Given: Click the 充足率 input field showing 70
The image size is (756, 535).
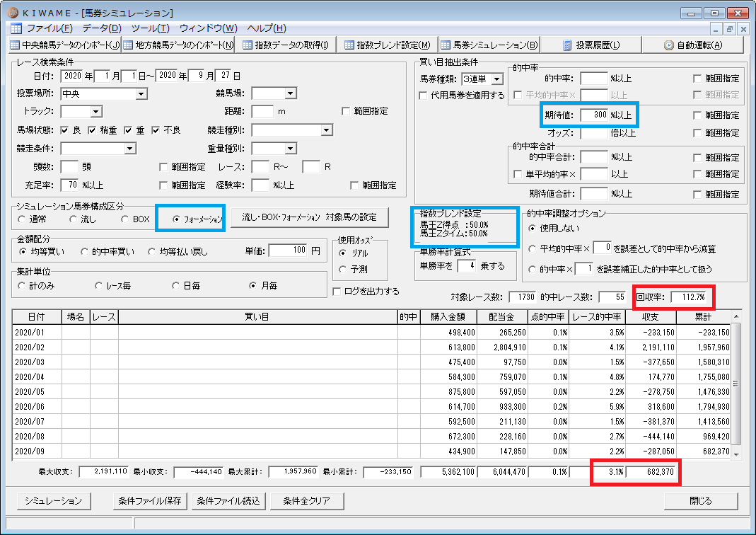Looking at the screenshot, I should click(69, 185).
